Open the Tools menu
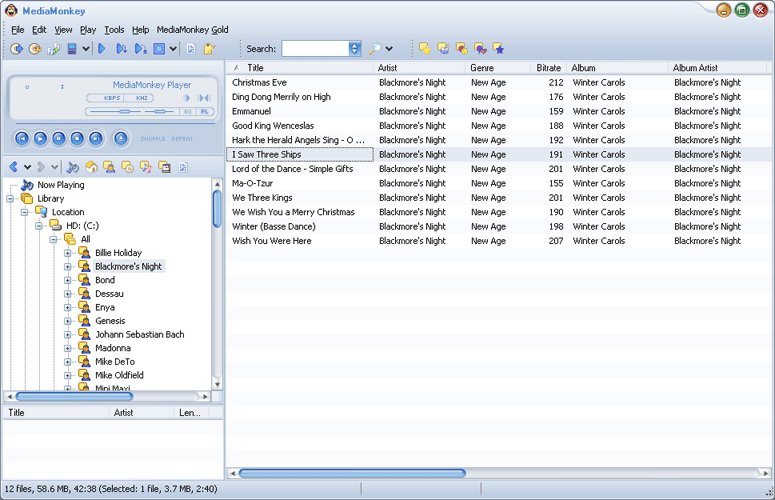 [x=114, y=30]
